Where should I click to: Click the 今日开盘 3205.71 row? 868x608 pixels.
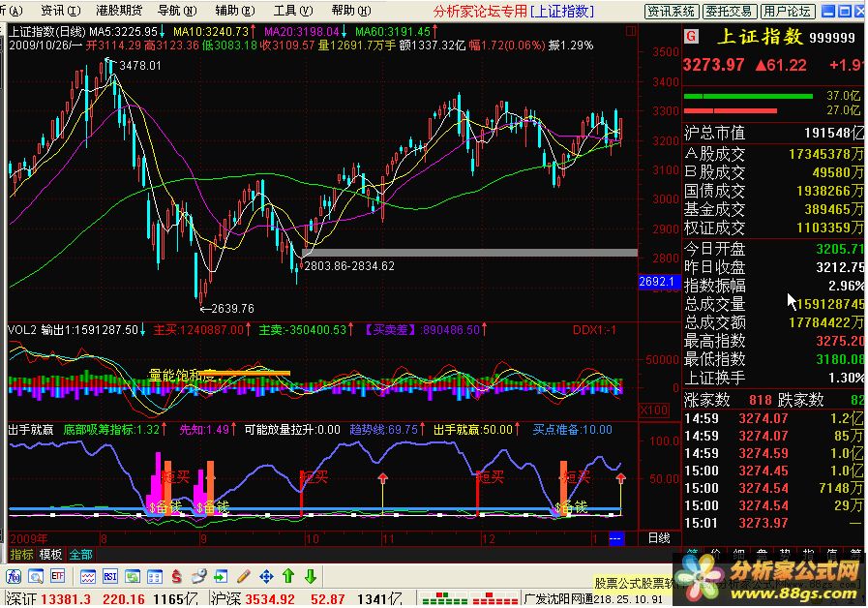(773, 249)
